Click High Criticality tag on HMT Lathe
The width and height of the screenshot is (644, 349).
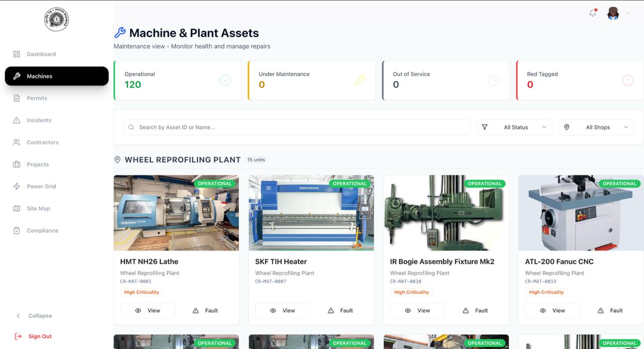pyautogui.click(x=141, y=292)
